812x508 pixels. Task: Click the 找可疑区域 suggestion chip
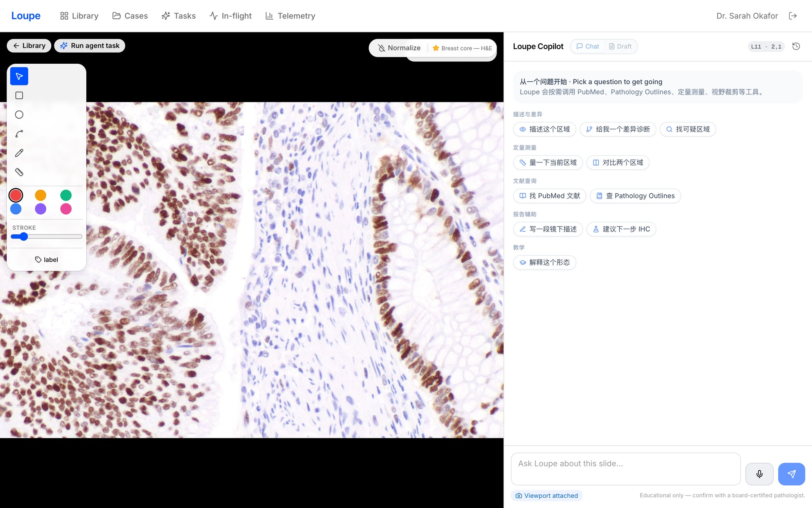point(688,129)
